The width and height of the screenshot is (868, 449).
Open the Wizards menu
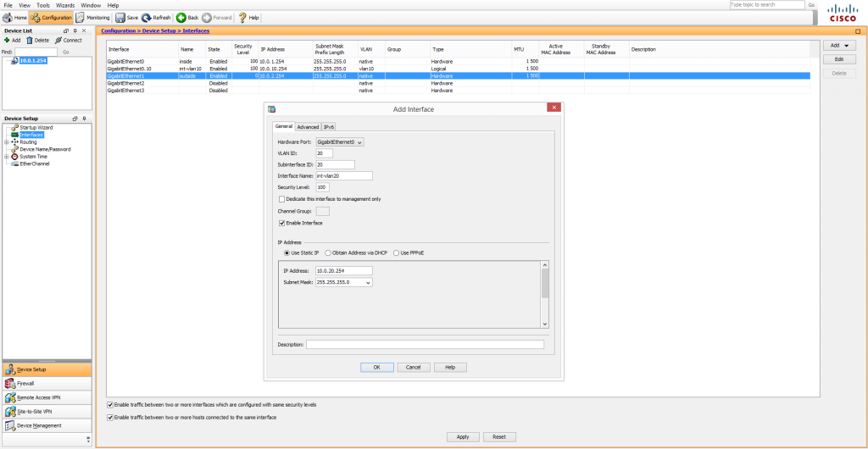point(64,5)
